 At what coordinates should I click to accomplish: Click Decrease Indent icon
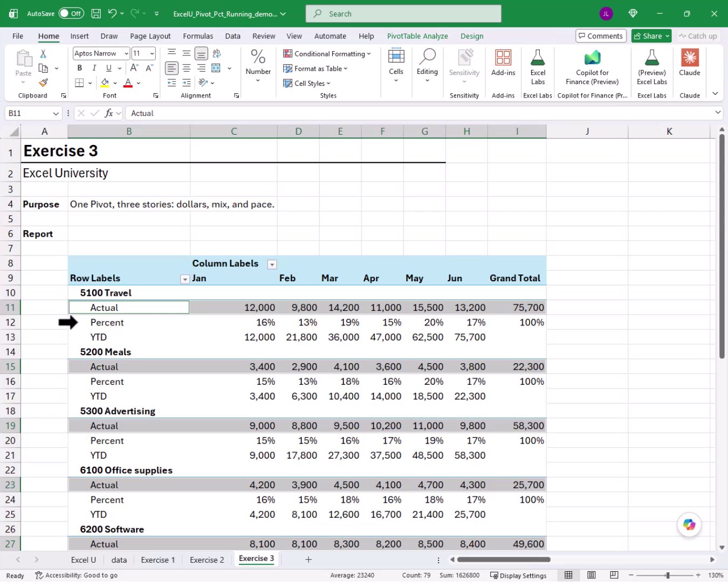tap(171, 83)
